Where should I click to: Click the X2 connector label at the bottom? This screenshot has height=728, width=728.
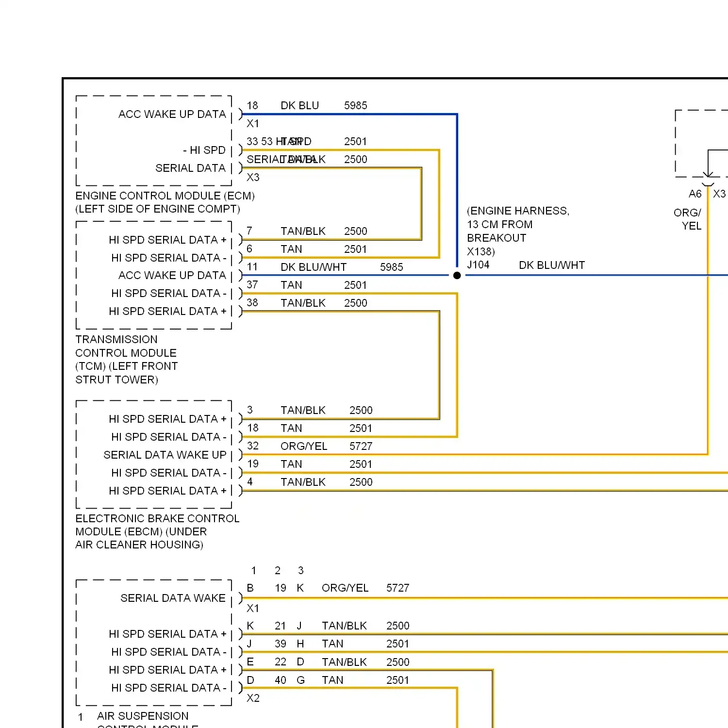pos(253,698)
